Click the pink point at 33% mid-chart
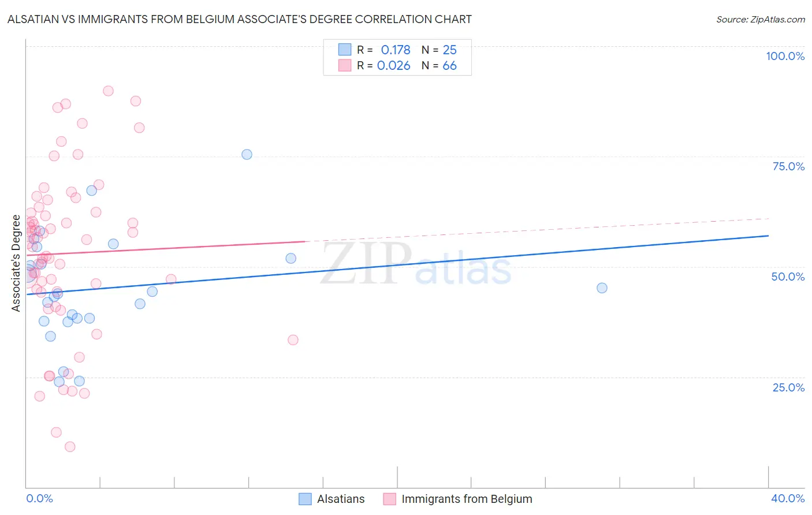This screenshot has height=515, width=812. [293, 339]
